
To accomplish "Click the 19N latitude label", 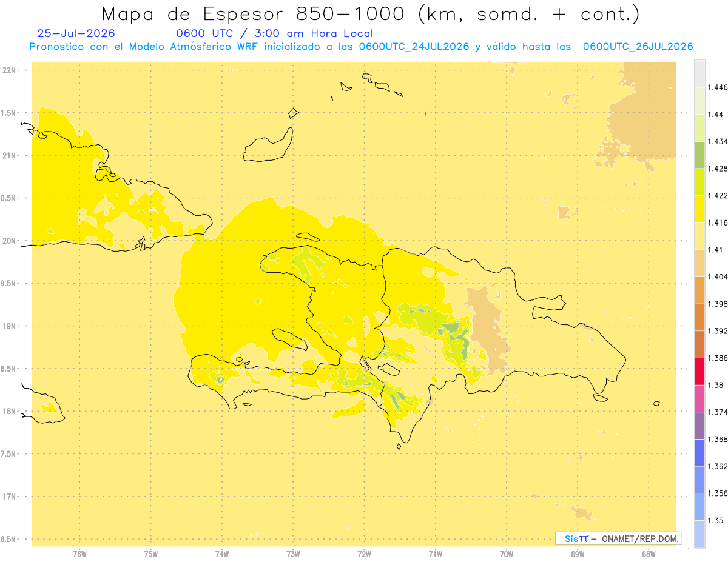I will (x=10, y=326).
